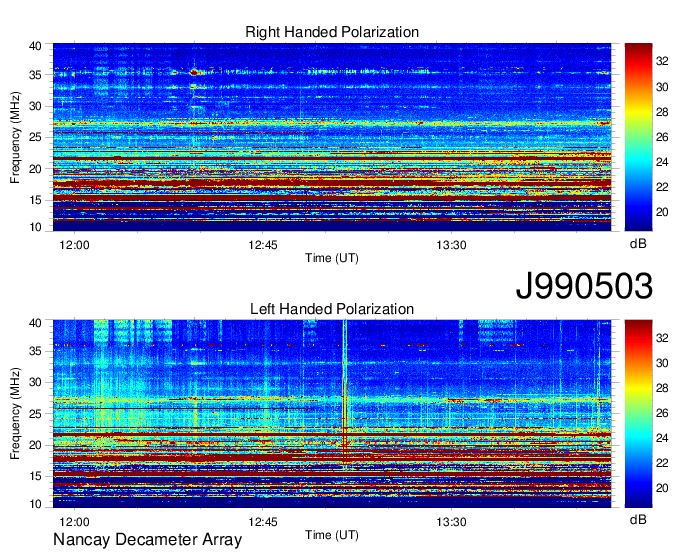
Task: Click the 12:45 tick label under the top plot
Action: [x=263, y=245]
